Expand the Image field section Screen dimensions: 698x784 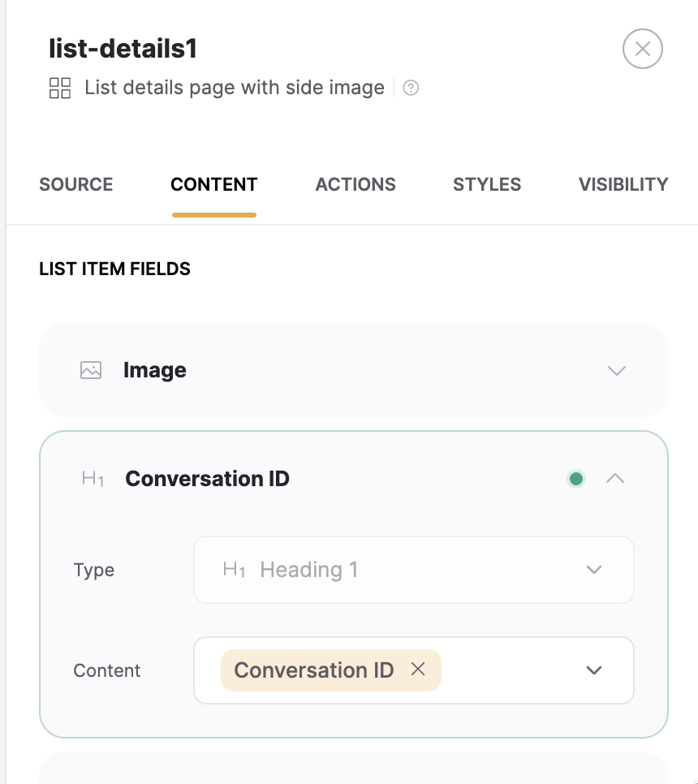(616, 370)
